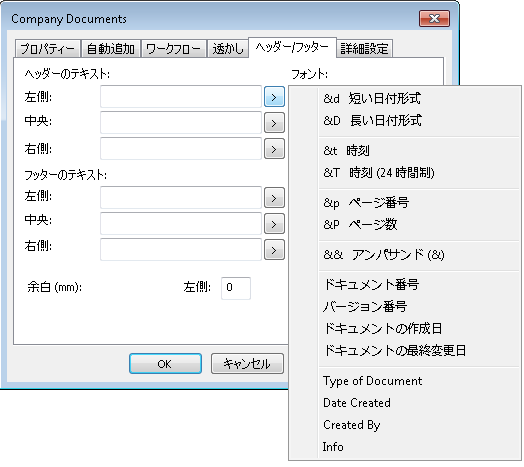Switch to the プロパティー tab
The width and height of the screenshot is (524, 467).
47,49
